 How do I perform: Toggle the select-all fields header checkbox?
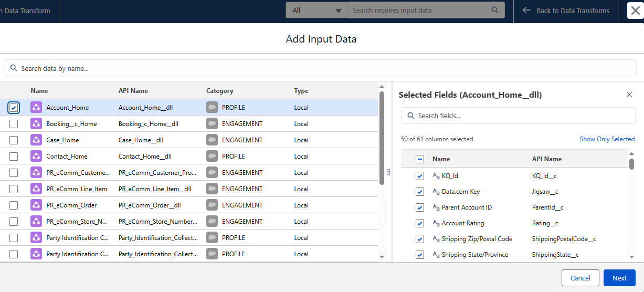[x=420, y=159]
